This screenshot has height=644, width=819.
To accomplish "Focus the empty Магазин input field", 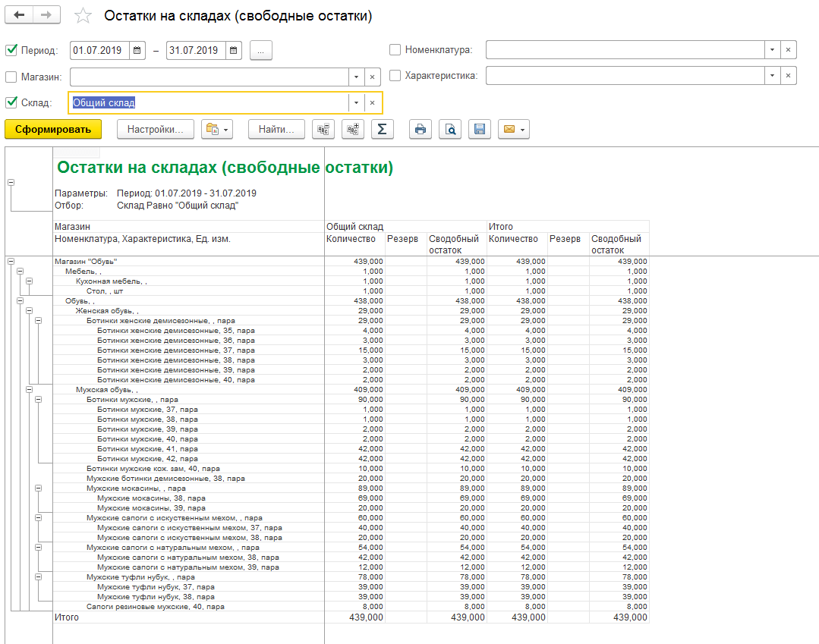I will click(x=209, y=77).
